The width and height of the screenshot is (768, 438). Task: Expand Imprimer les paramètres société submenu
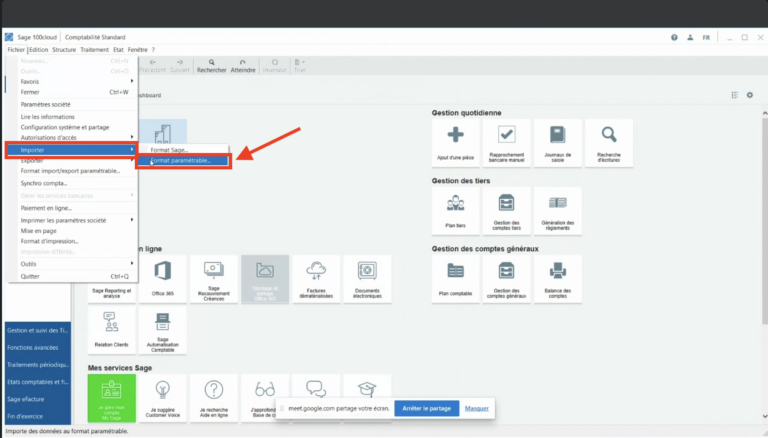[72, 220]
